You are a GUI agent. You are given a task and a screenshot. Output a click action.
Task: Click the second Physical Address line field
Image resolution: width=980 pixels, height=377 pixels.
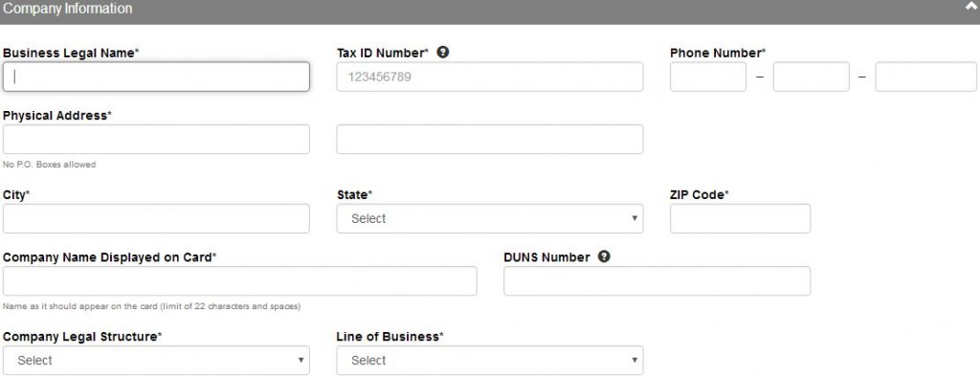[489, 139]
